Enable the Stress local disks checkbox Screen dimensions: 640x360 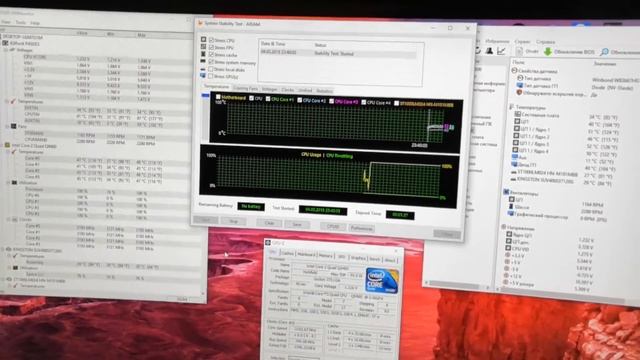pyautogui.click(x=211, y=69)
